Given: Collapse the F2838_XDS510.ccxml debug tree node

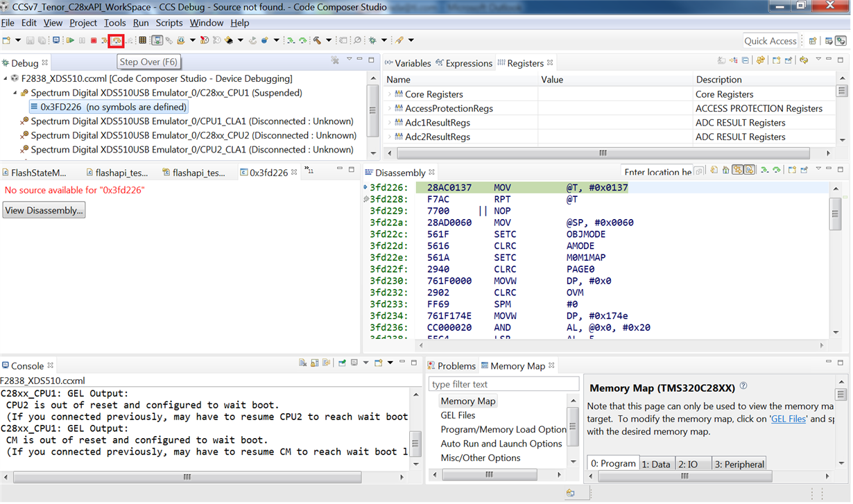Looking at the screenshot, I should click(6, 78).
